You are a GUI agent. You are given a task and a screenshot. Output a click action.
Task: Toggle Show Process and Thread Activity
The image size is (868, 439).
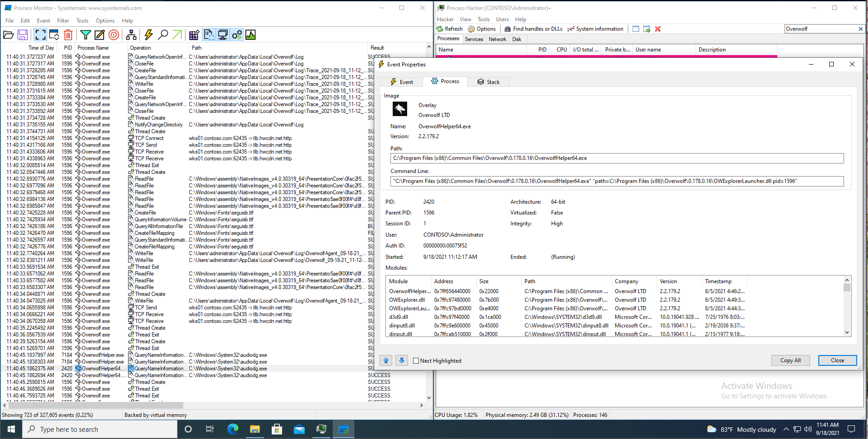[237, 35]
